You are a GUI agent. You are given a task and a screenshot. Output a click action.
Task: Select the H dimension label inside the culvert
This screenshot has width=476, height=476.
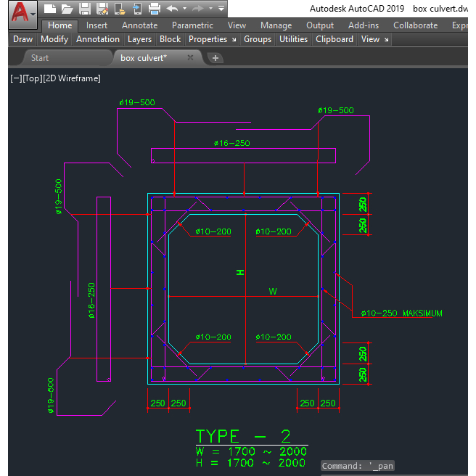click(240, 272)
